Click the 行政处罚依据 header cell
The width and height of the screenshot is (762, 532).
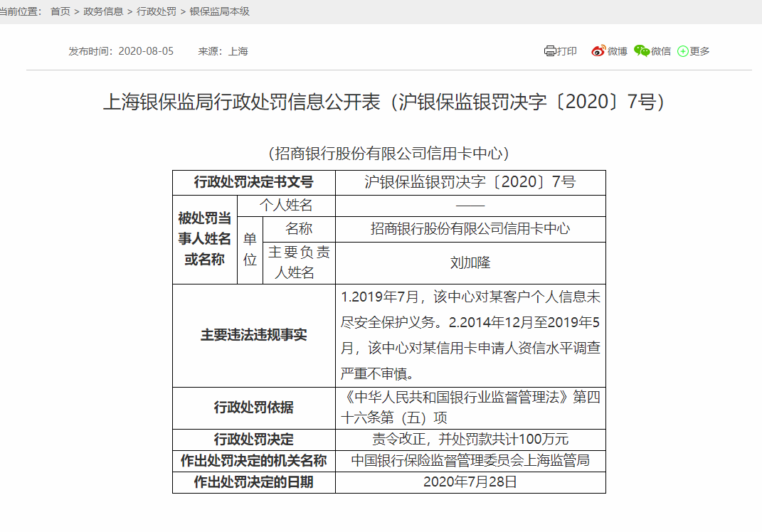pos(254,408)
